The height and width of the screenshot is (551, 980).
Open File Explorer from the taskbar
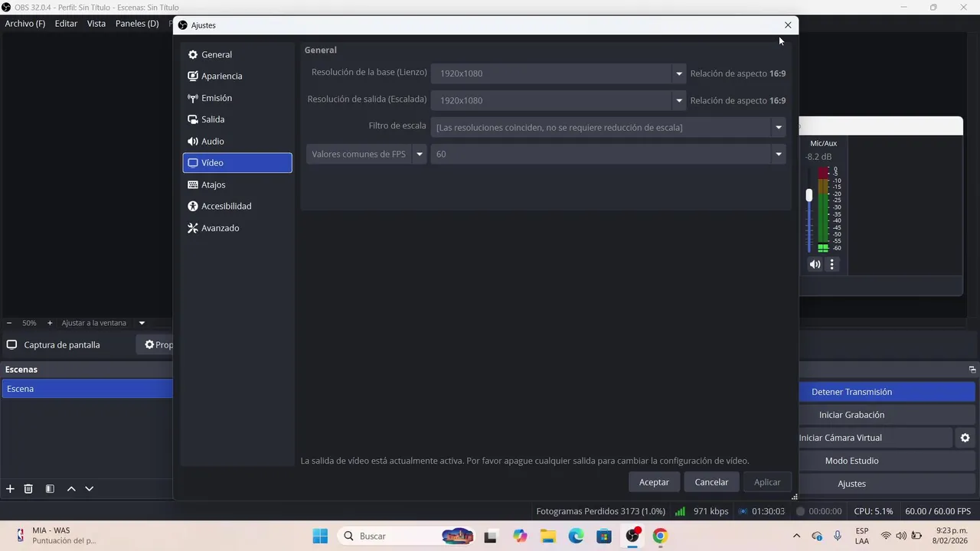coord(547,536)
